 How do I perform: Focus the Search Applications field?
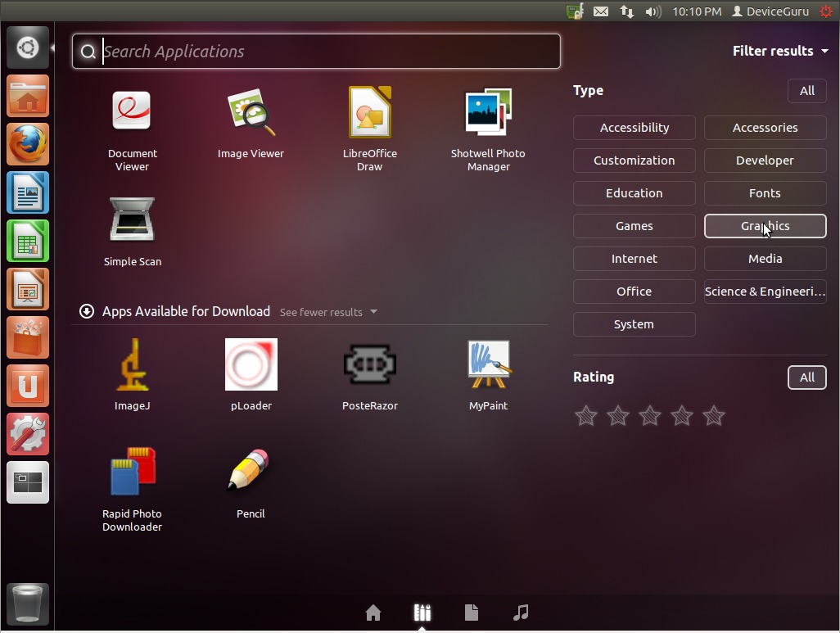pos(316,51)
